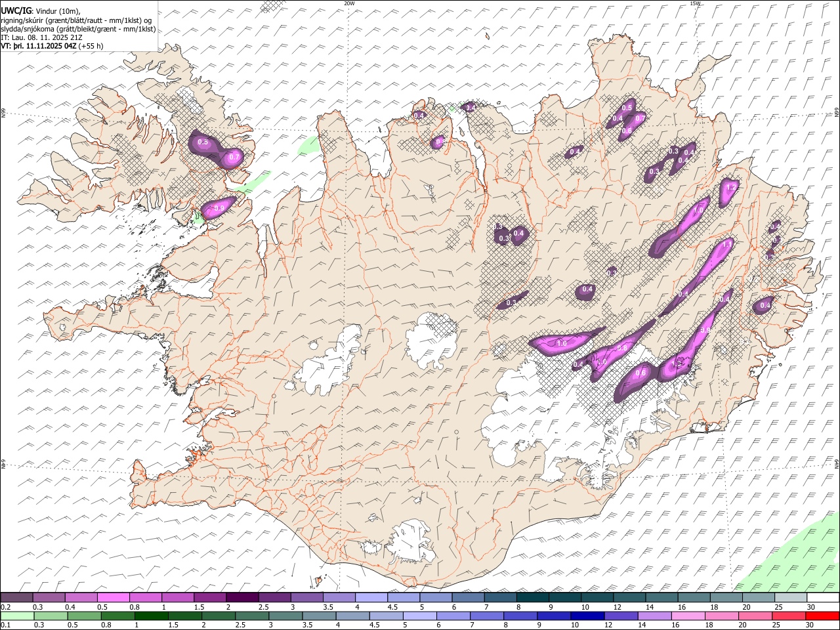
Task: Pick the pale grey 25 swatch in upper scale
Action: (791, 598)
